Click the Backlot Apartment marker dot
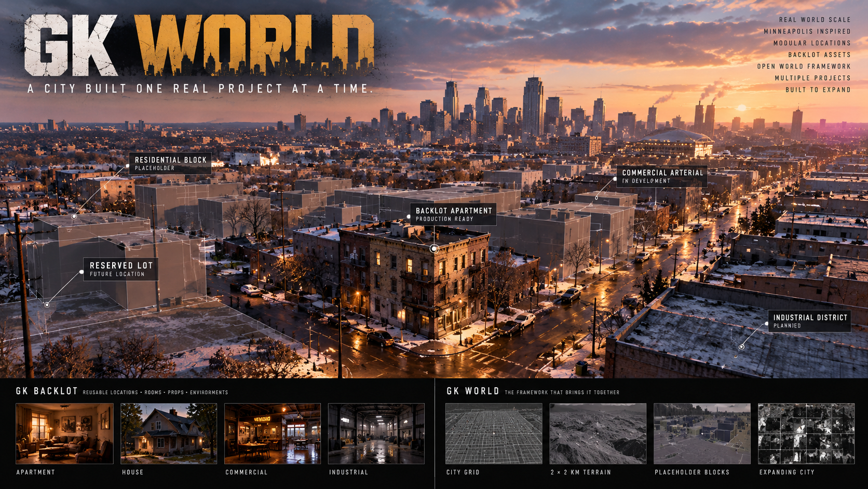Viewport: 868px width, 489px height. [x=434, y=249]
